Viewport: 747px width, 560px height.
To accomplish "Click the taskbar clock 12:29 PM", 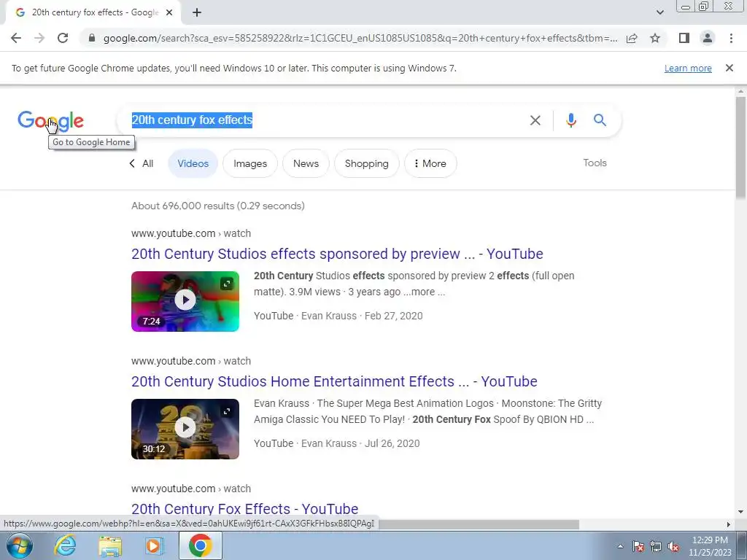I will (710, 546).
